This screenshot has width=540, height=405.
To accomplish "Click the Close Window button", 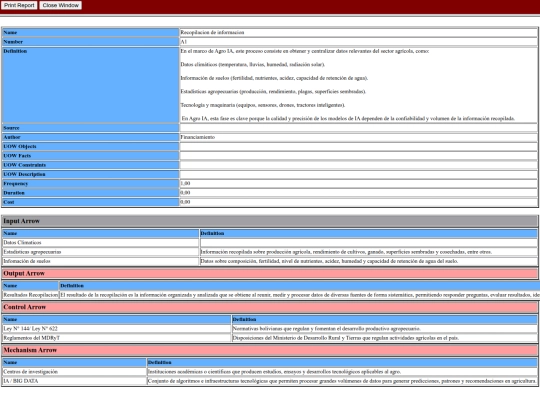I will click(x=61, y=5).
